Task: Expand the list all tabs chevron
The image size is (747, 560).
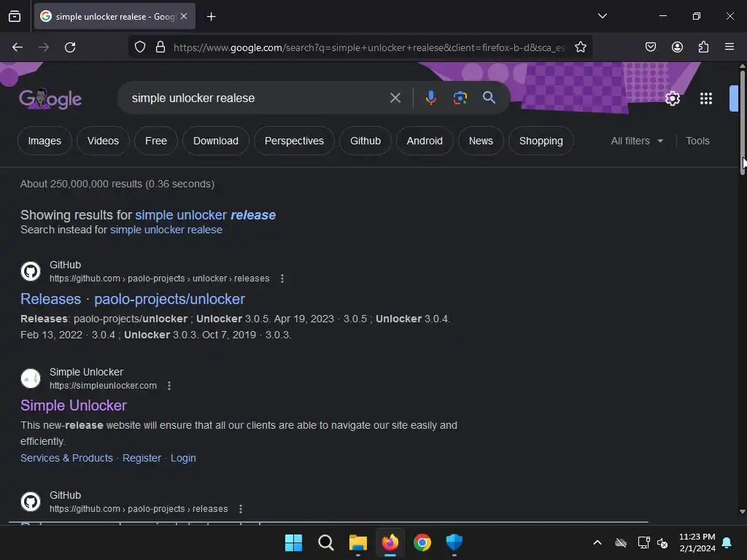Action: tap(602, 16)
